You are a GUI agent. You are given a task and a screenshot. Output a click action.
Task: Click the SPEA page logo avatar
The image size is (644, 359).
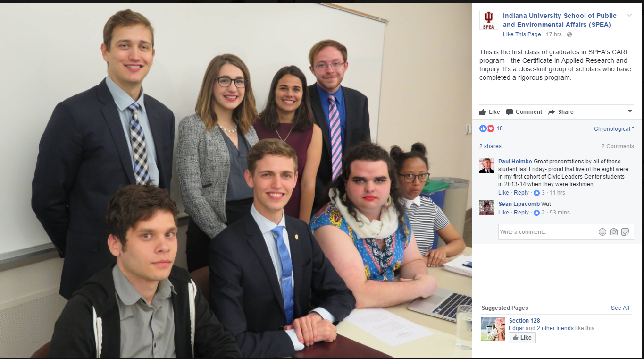coord(489,20)
